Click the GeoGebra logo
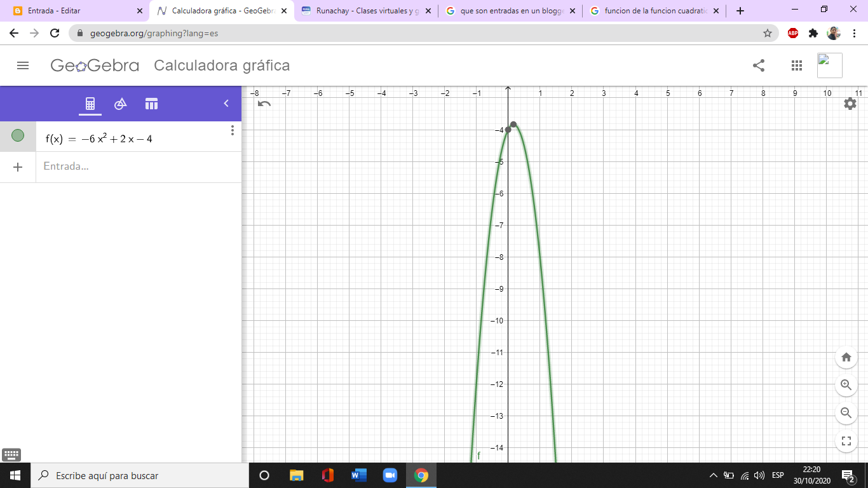 coord(95,65)
